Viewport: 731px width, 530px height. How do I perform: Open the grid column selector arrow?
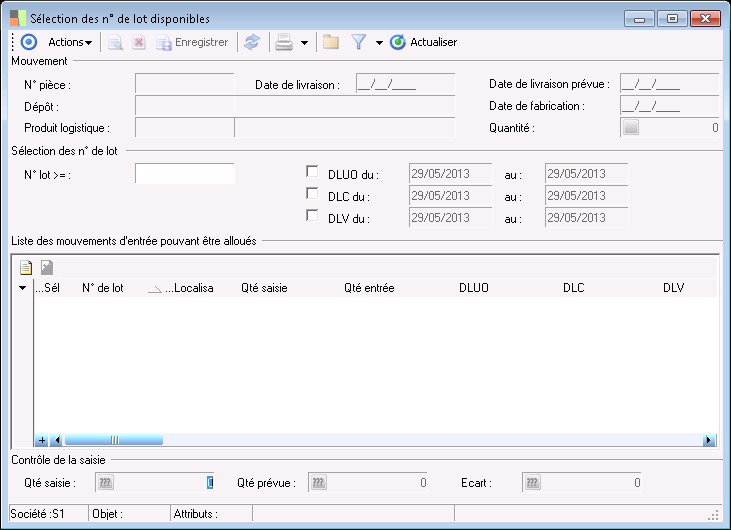point(22,288)
